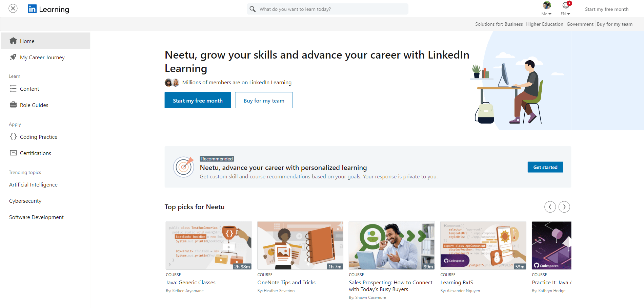Click the Get started button
This screenshot has width=644, height=308.
tap(545, 167)
